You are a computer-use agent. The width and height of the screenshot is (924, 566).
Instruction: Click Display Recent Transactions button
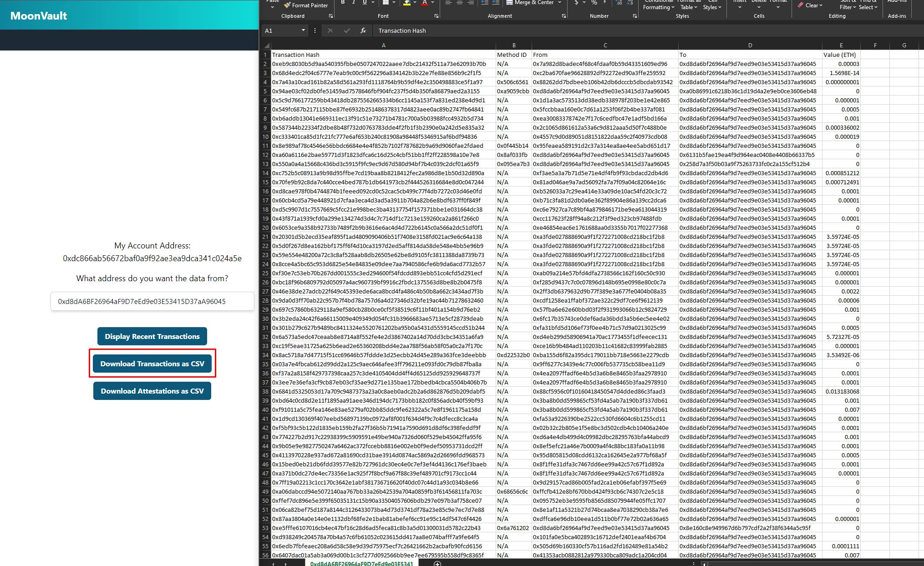(152, 336)
